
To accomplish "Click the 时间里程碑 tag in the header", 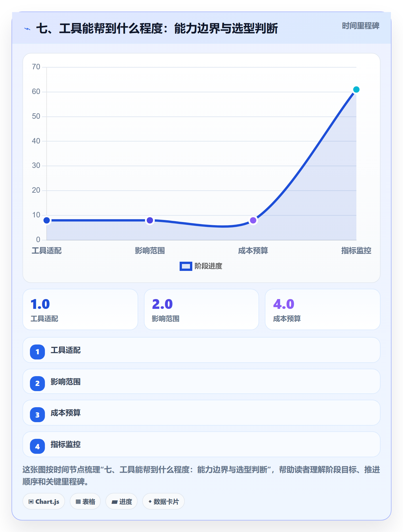I will 361,26.
